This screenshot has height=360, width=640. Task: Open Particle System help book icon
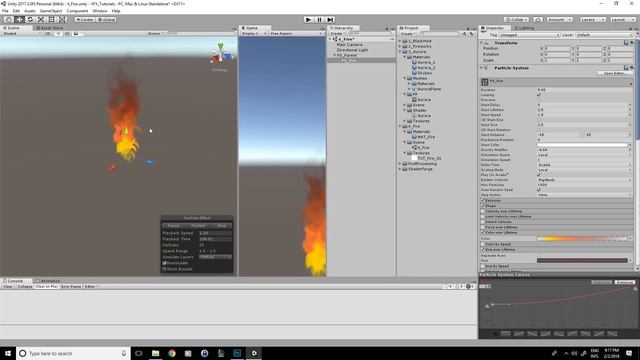(626, 68)
